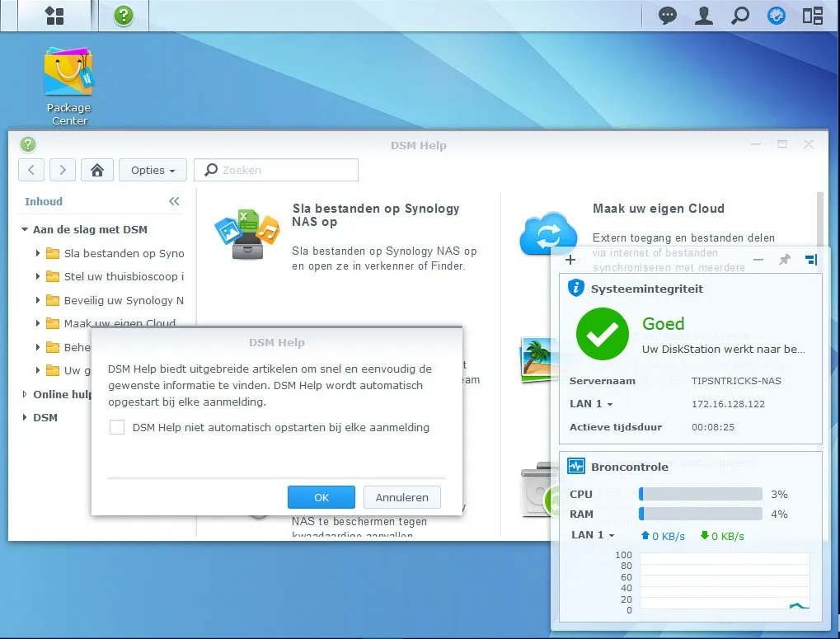Toggle the widgets panel icon in taskbar
This screenshot has width=840, height=639.
tap(812, 16)
